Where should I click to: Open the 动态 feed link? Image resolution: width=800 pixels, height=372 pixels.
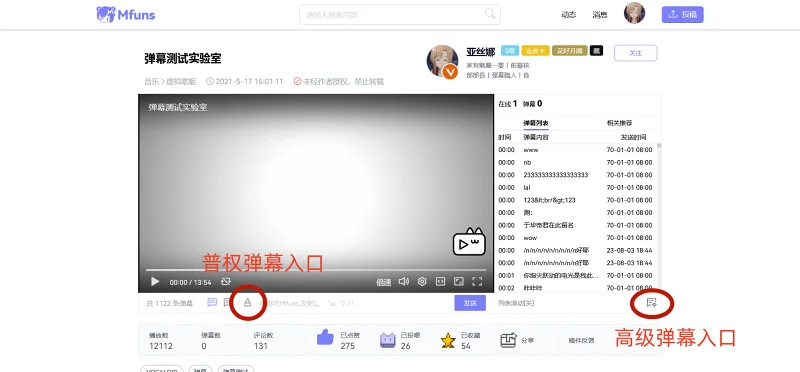pyautogui.click(x=568, y=15)
